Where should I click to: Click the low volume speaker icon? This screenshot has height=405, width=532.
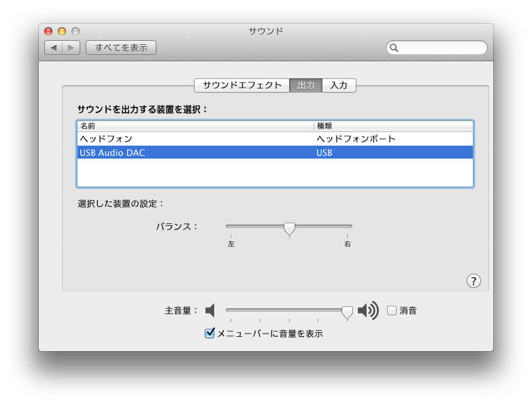click(x=210, y=310)
